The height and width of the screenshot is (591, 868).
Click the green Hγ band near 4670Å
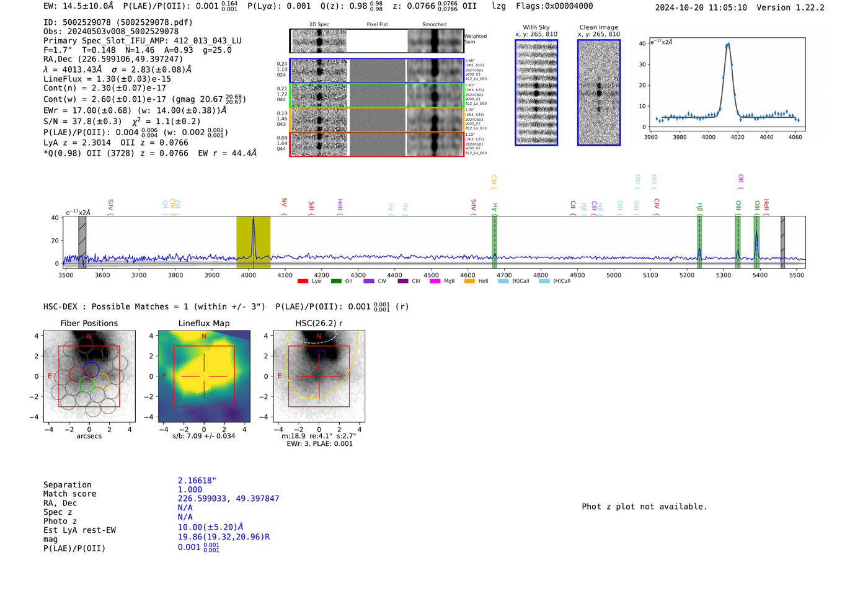(494, 242)
